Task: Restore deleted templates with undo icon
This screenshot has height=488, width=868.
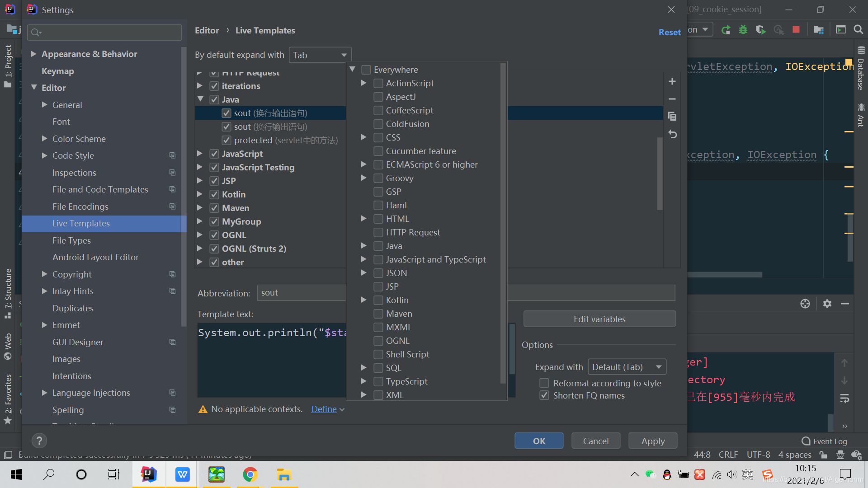Action: click(x=672, y=134)
